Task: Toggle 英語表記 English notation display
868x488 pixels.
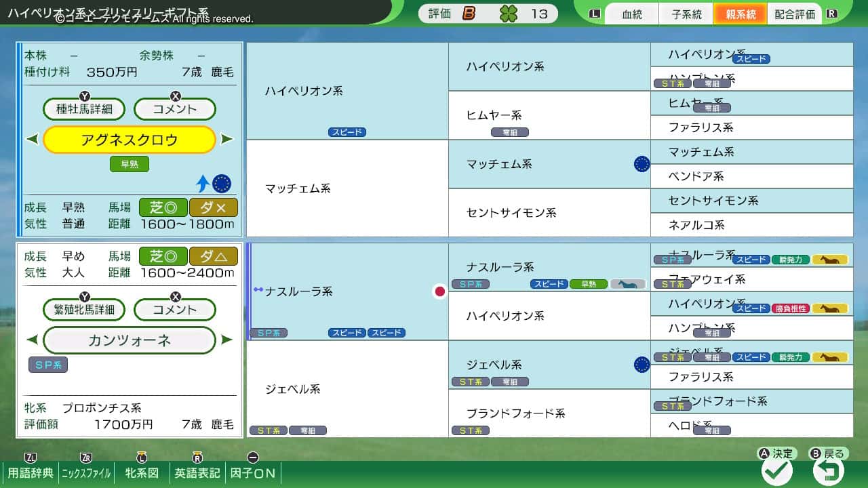Action: click(x=196, y=472)
